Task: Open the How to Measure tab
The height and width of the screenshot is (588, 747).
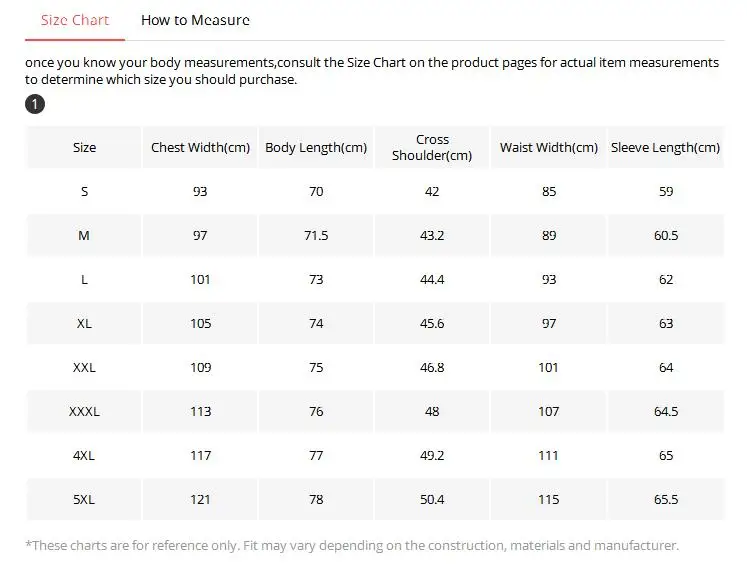Action: click(195, 20)
